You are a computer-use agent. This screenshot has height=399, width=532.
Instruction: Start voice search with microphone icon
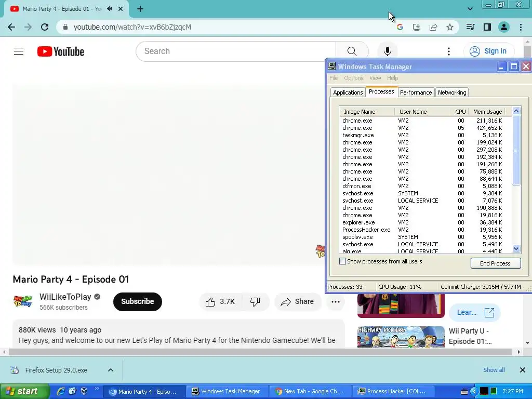click(387, 51)
